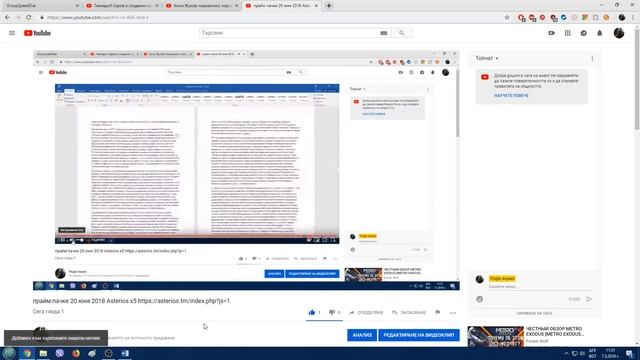Click the Сега гледа 1 viewer count

point(48,311)
